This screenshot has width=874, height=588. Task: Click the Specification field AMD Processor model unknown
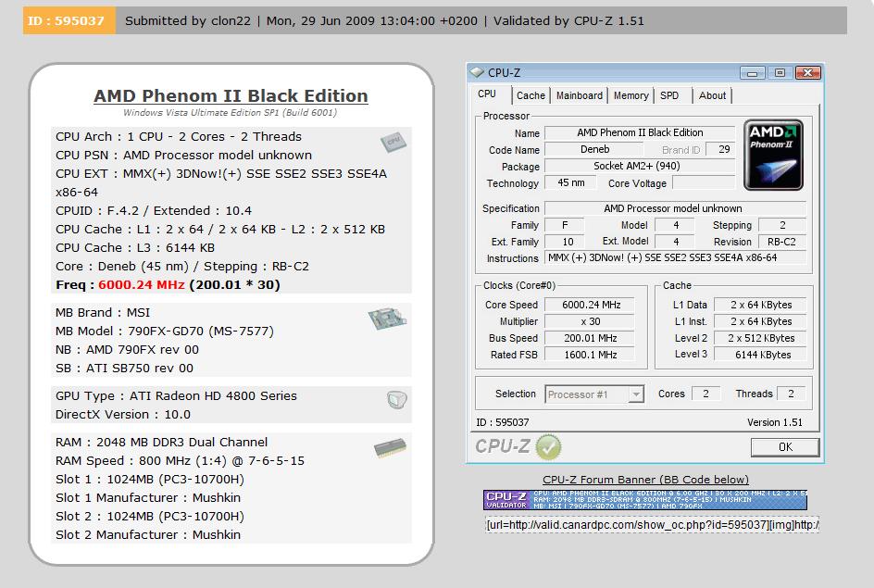[x=675, y=208]
